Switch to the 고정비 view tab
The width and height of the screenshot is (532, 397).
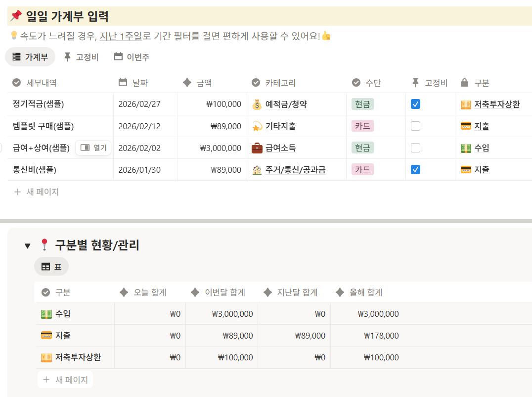tap(82, 57)
